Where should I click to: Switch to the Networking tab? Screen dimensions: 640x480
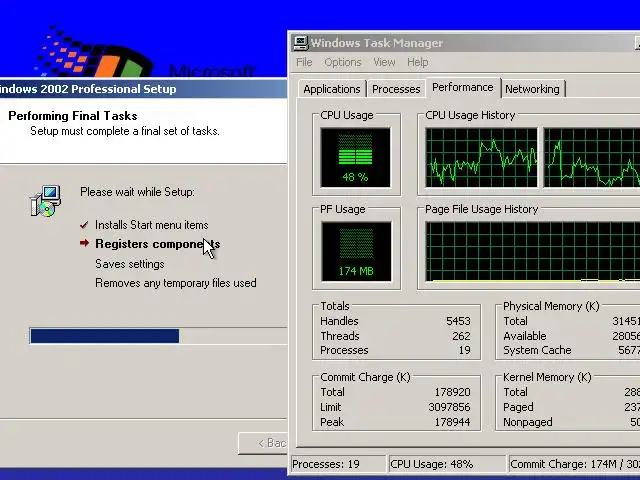coord(532,89)
